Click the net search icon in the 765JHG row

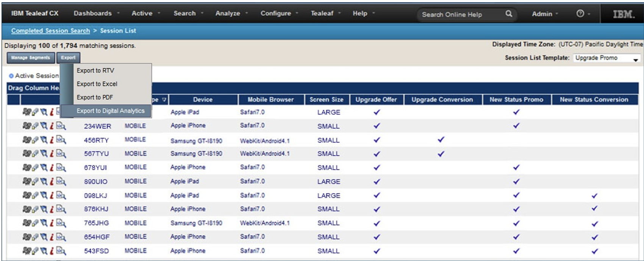(44, 223)
